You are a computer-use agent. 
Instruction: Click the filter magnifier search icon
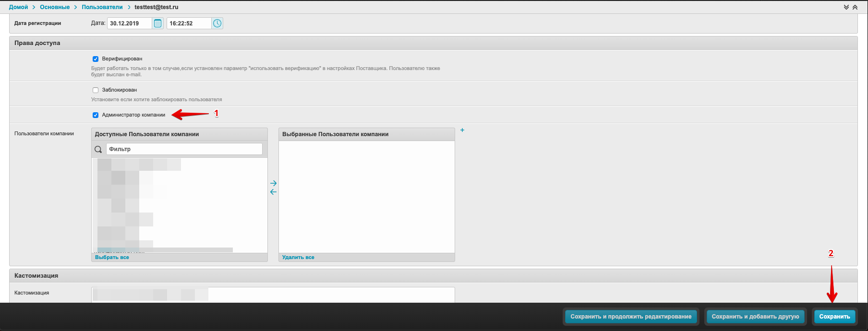point(98,149)
